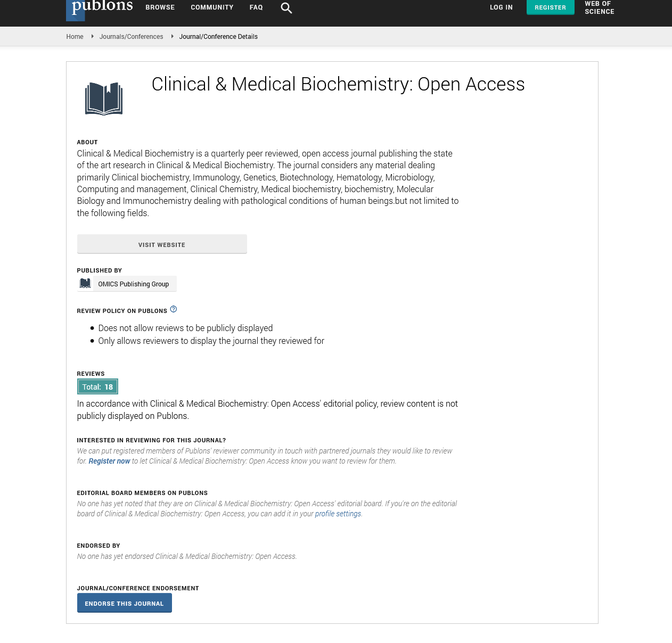This screenshot has height=643, width=672.
Task: Click 'No one has yet endorsed' text
Action: pos(187,556)
